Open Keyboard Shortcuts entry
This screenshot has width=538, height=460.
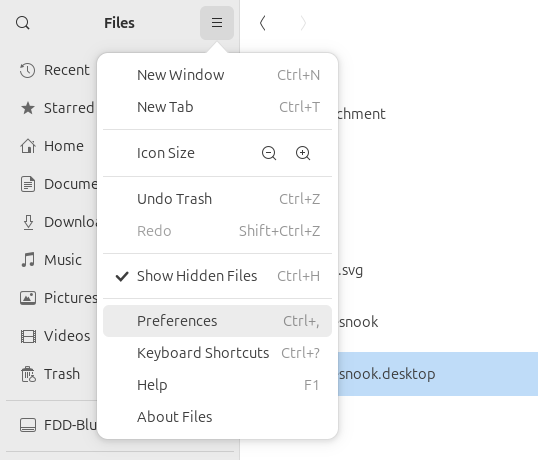tap(218, 353)
